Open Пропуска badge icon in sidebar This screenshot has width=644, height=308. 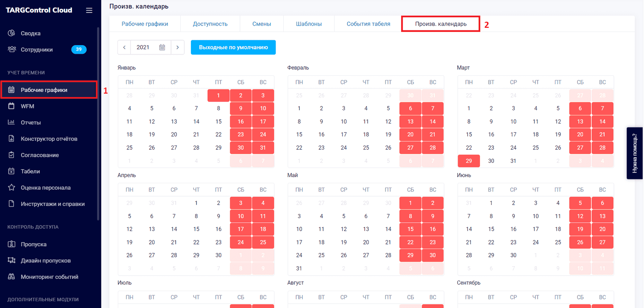pos(12,244)
